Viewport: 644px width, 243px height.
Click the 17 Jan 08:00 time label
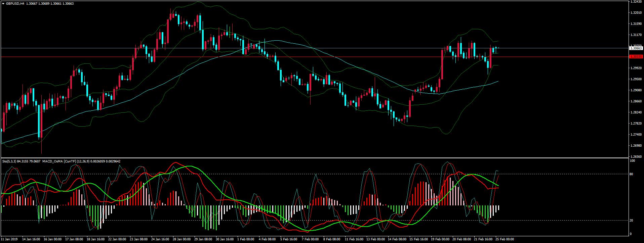point(75,239)
